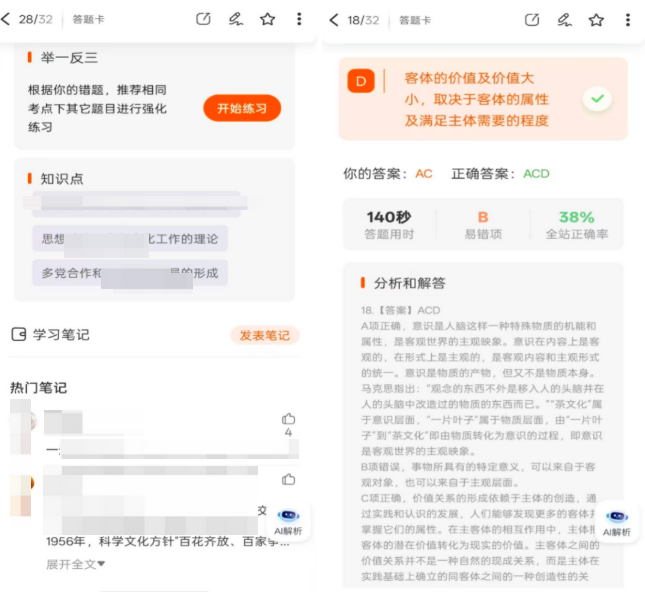Click the 分析和解答 section heading
This screenshot has width=645, height=592.
point(409,283)
